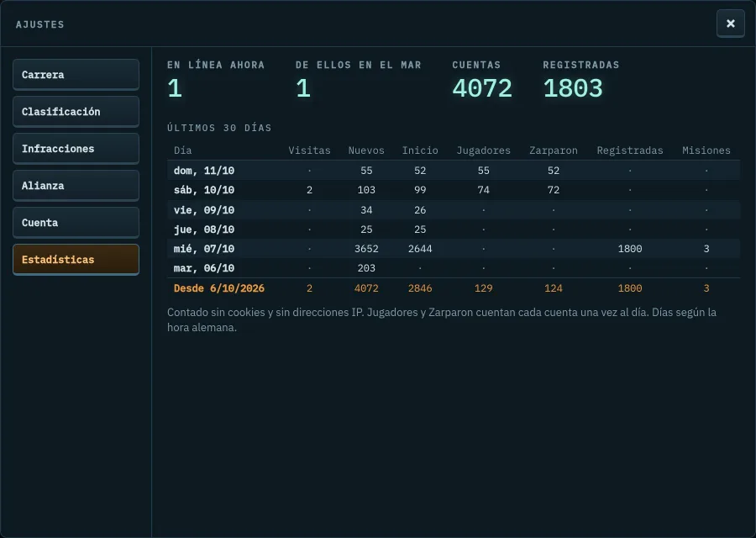Switch to the Clasificación tab
The image size is (756, 538).
76,112
